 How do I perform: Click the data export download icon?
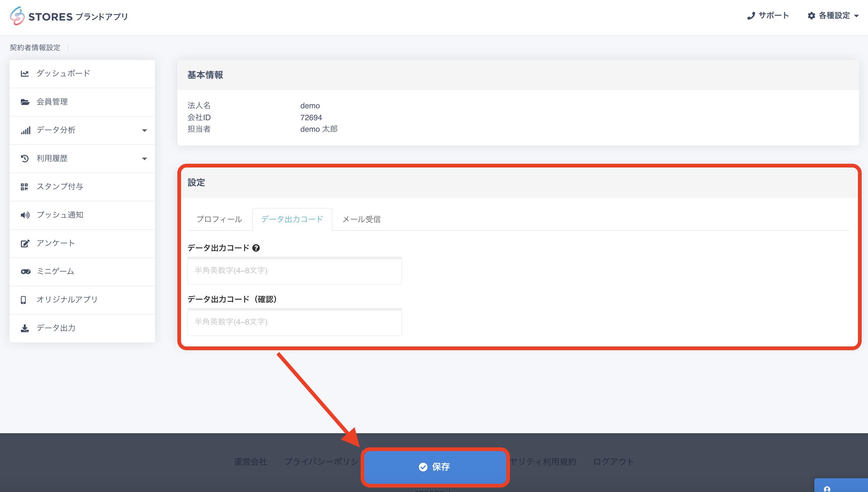[x=25, y=328]
